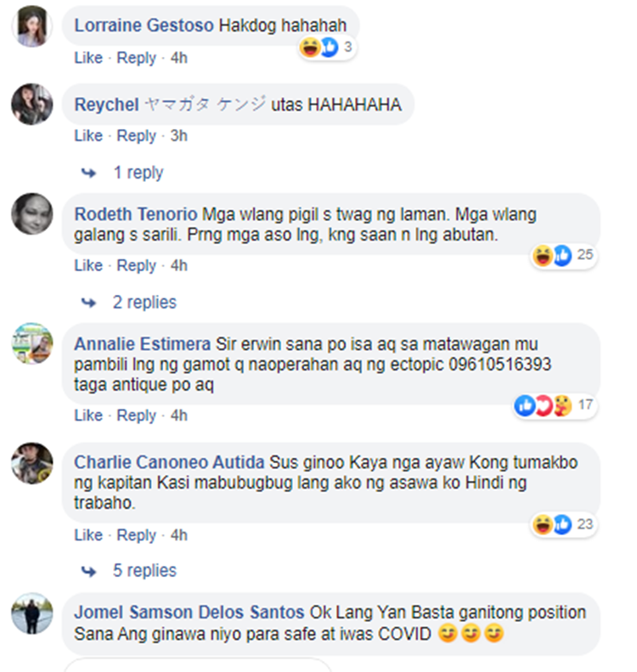Open Lorraine Gestoso's profile picture
Viewport: 637px width, 672px height.
click(32, 26)
